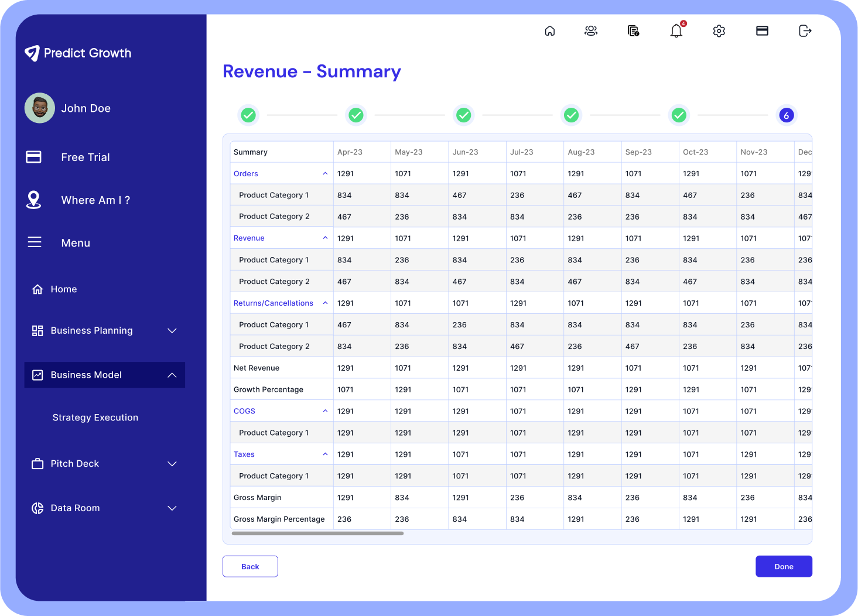Click the home icon in top toolbar
The height and width of the screenshot is (616, 858).
pyautogui.click(x=549, y=31)
